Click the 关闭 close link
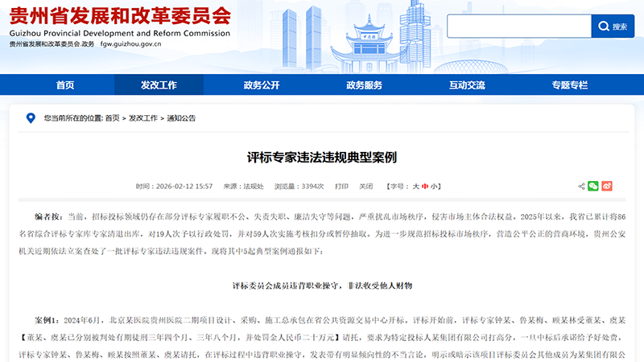Image resolution: width=644 pixels, height=362 pixels. coord(366,187)
